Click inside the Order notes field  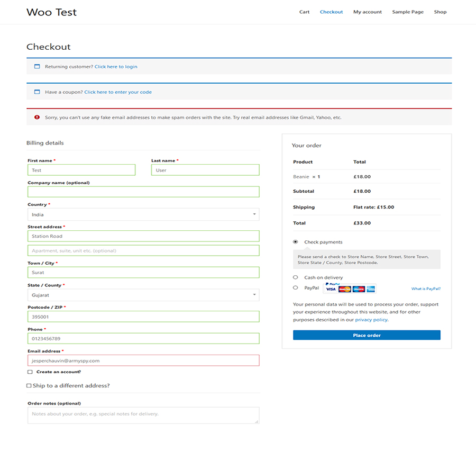tap(143, 415)
